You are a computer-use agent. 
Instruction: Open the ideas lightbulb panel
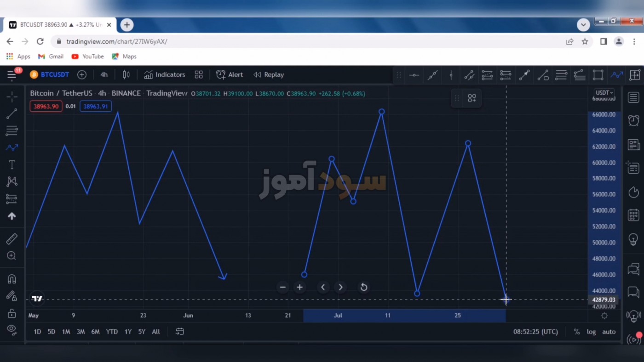633,239
